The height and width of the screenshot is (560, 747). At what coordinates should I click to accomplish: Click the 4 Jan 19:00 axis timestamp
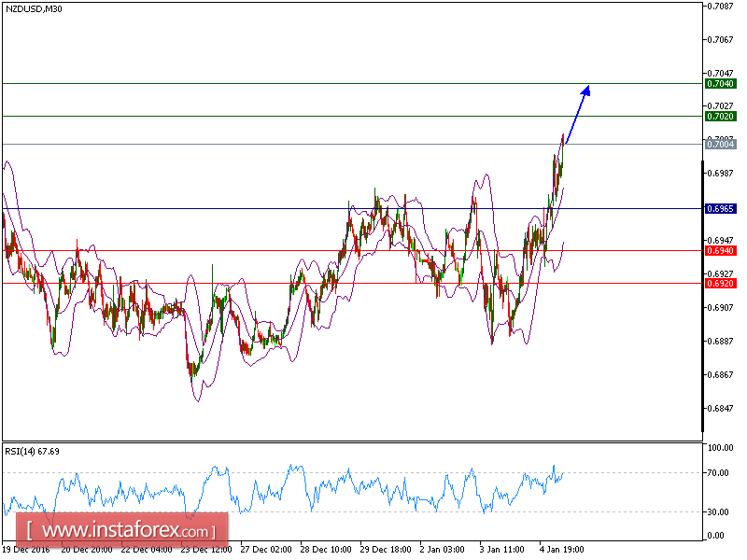[560, 551]
